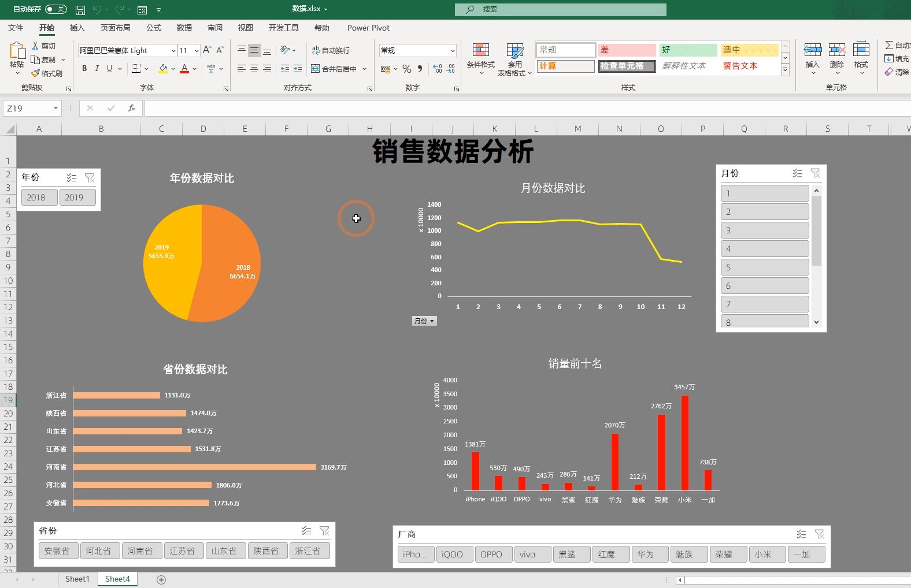Toggle 2019 in the 年份 slicer
Viewport: 911px width, 588px height.
point(77,198)
